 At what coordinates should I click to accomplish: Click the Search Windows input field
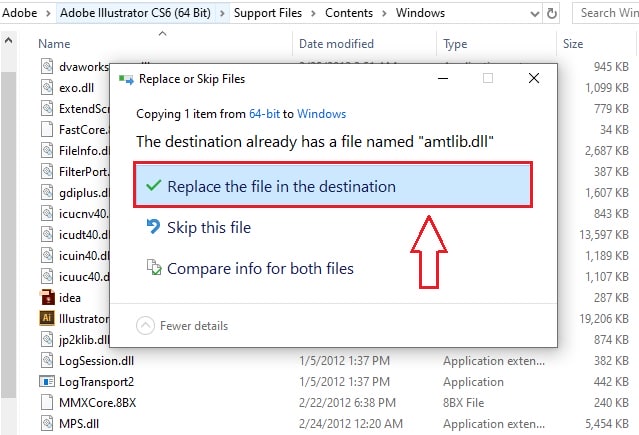point(606,13)
